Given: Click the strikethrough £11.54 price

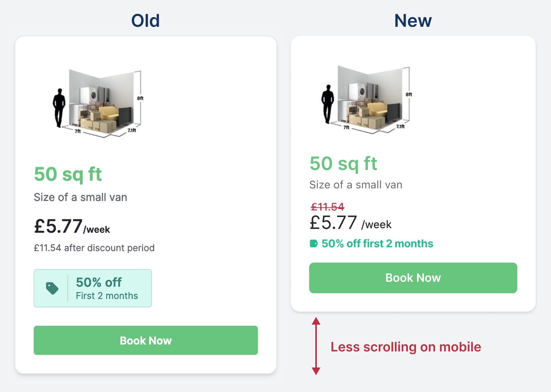Looking at the screenshot, I should pos(328,207).
